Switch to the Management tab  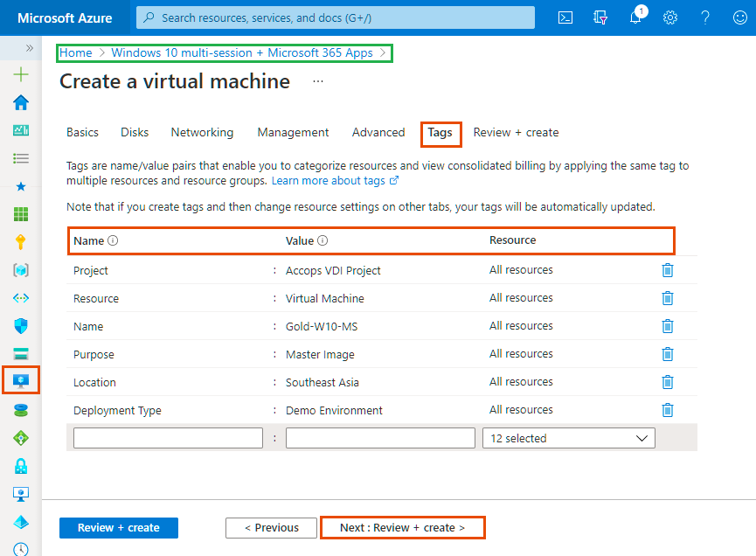[293, 133]
